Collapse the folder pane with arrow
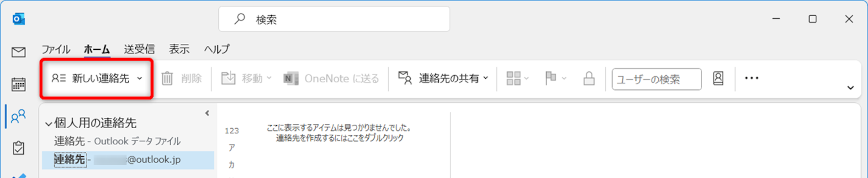The image size is (868, 178). [x=207, y=113]
